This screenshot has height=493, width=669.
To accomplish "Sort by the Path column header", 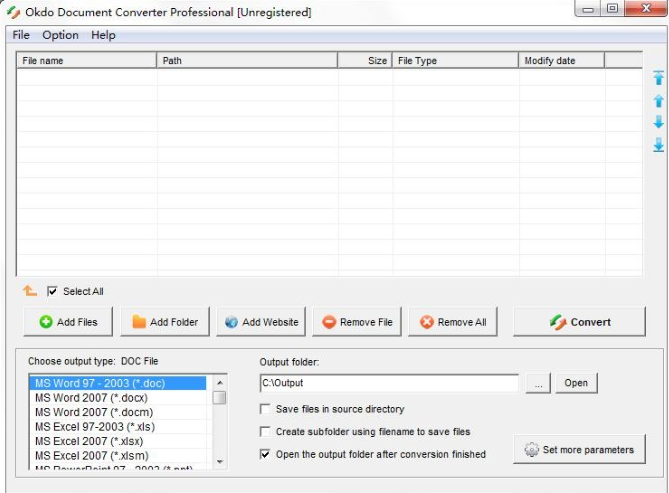I will pyautogui.click(x=247, y=61).
